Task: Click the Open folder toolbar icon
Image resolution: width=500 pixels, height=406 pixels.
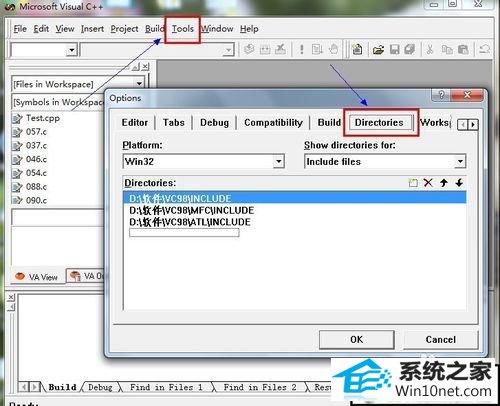Action: click(378, 50)
